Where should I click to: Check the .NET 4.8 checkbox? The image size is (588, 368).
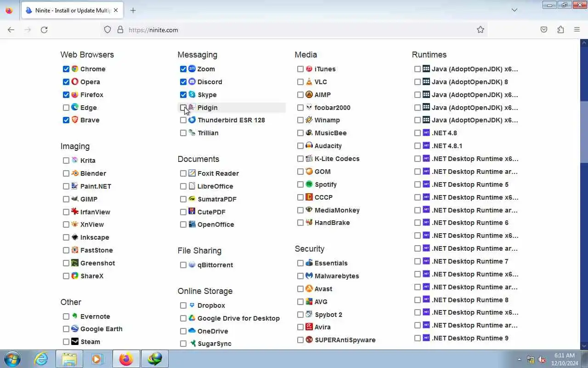pyautogui.click(x=418, y=133)
